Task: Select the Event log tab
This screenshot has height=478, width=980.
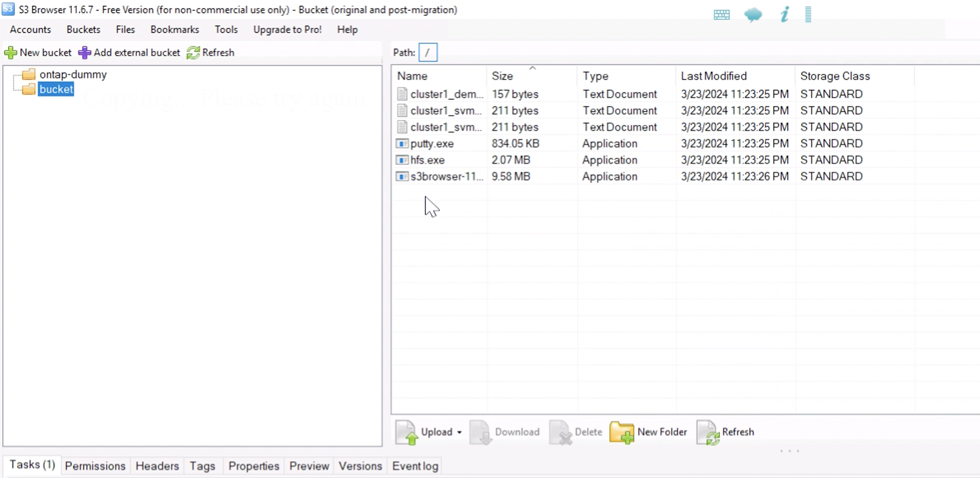Action: coord(415,466)
